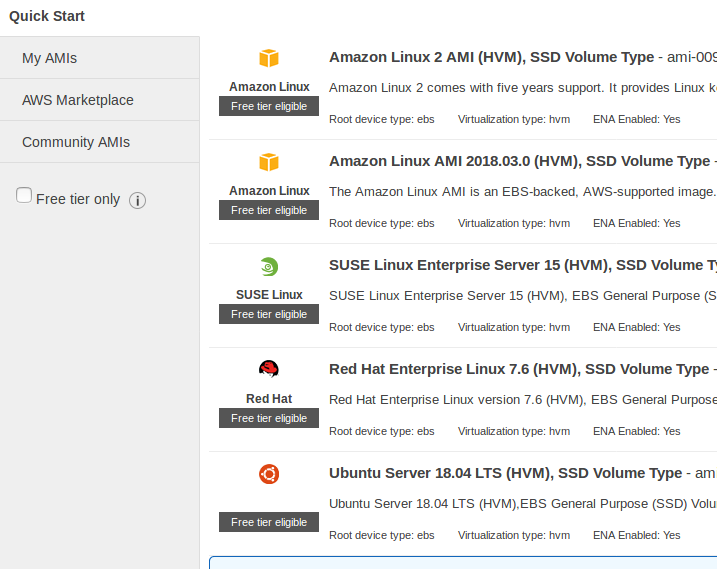The width and height of the screenshot is (717, 569).
Task: Click the Red Hat logo icon
Action: tap(269, 369)
